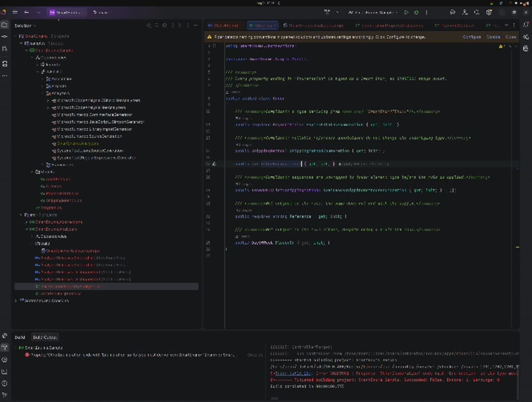532x402 pixels.
Task: Click Disable in naming conventions banner
Action: 493,37
